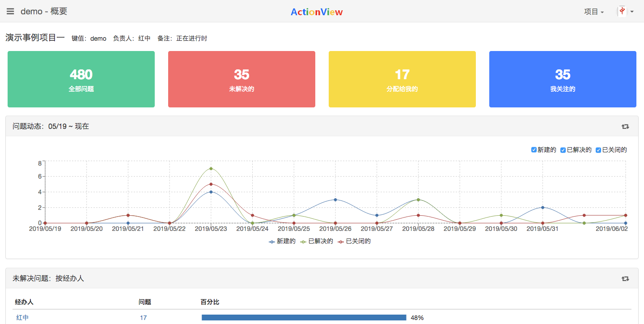644x324 pixels.
Task: Refresh the 未解决问题 assignee panel
Action: tap(625, 278)
